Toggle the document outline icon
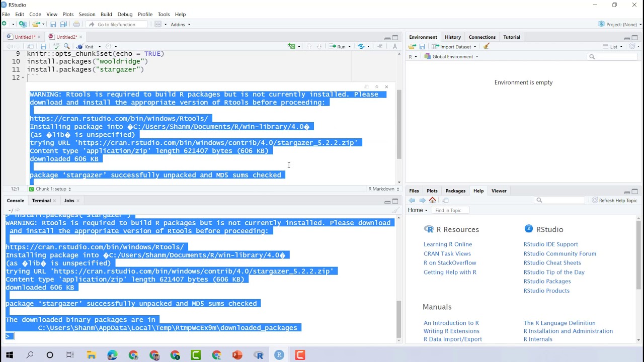This screenshot has height=362, width=644. [x=380, y=46]
